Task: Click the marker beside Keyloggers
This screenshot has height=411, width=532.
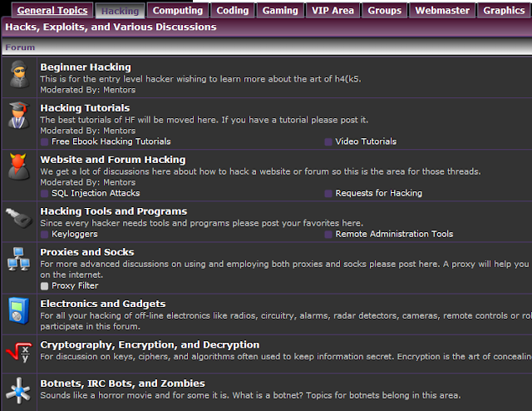Action: point(44,235)
